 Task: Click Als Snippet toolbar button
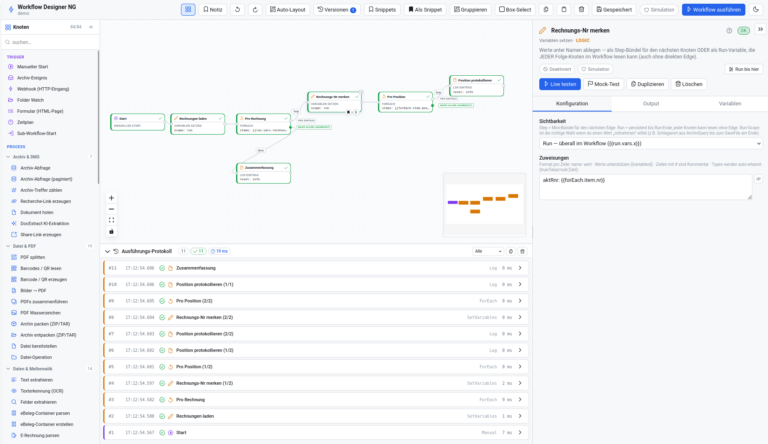[425, 9]
